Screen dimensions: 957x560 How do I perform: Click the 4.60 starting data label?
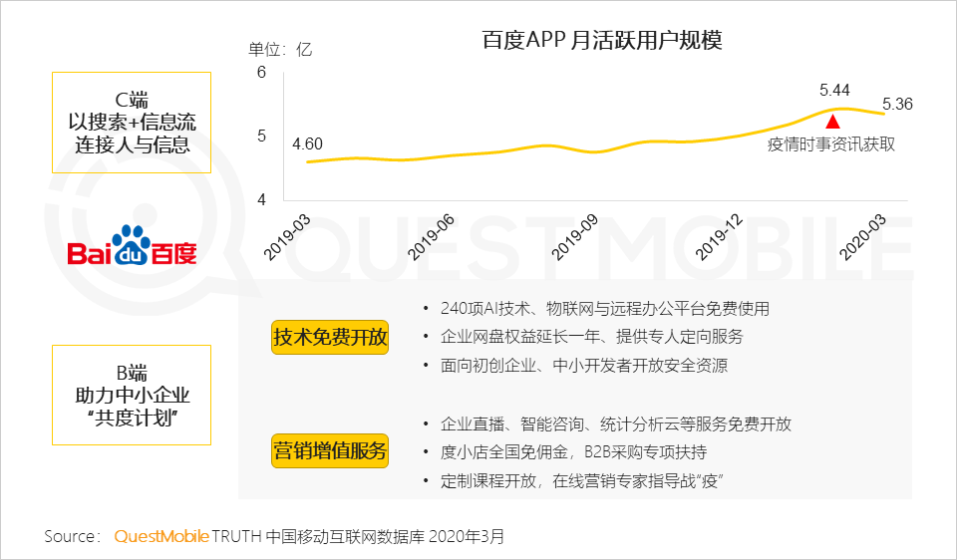(307, 145)
